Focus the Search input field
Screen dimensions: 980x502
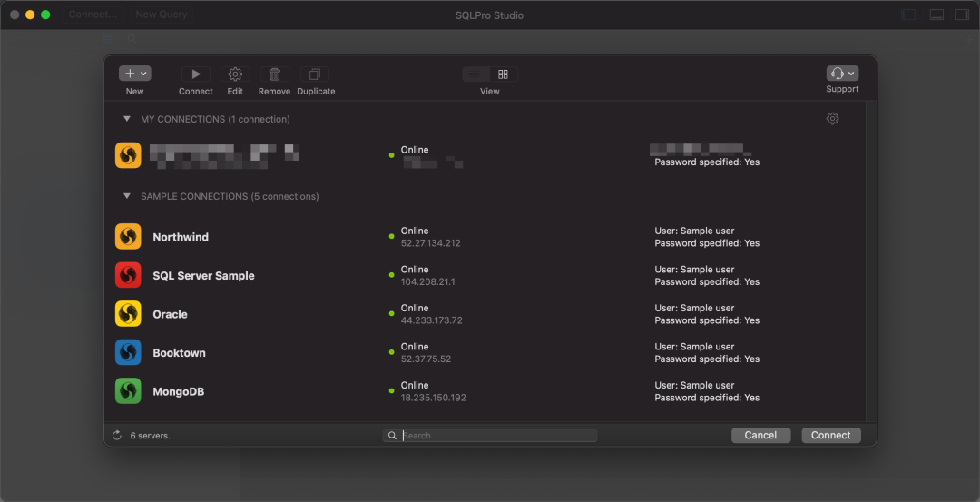[490, 436]
